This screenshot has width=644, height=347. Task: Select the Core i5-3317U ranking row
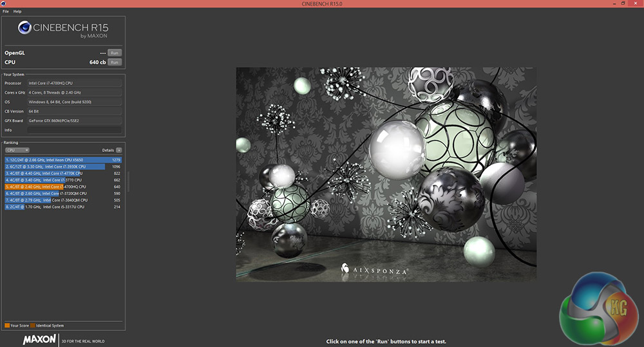[63, 207]
